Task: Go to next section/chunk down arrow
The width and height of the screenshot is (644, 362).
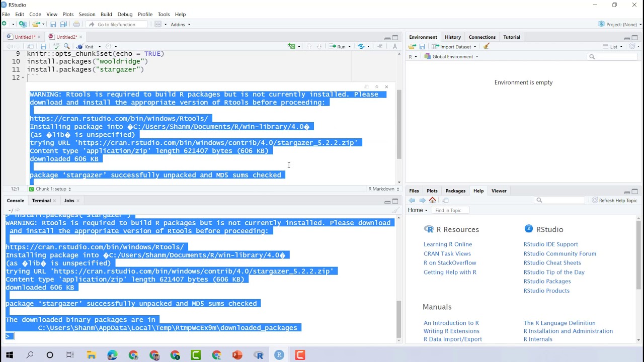Action: [319, 46]
